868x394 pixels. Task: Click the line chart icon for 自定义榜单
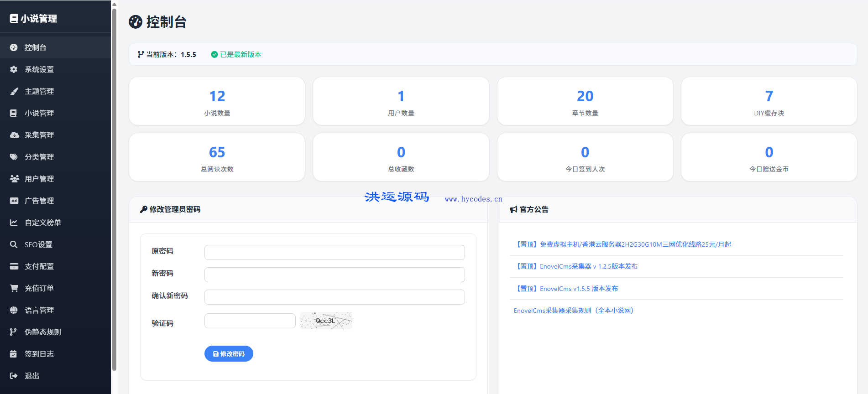(x=14, y=223)
